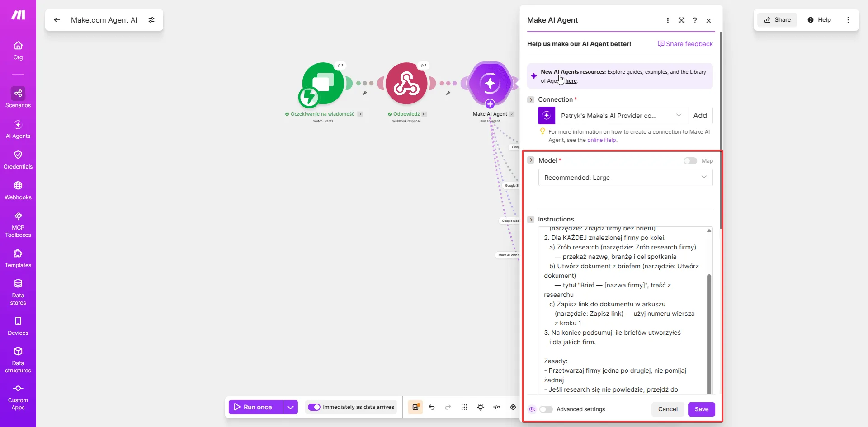Image resolution: width=868 pixels, height=427 pixels.
Task: Open the Model dropdown Recommended: Large
Action: [x=625, y=178]
